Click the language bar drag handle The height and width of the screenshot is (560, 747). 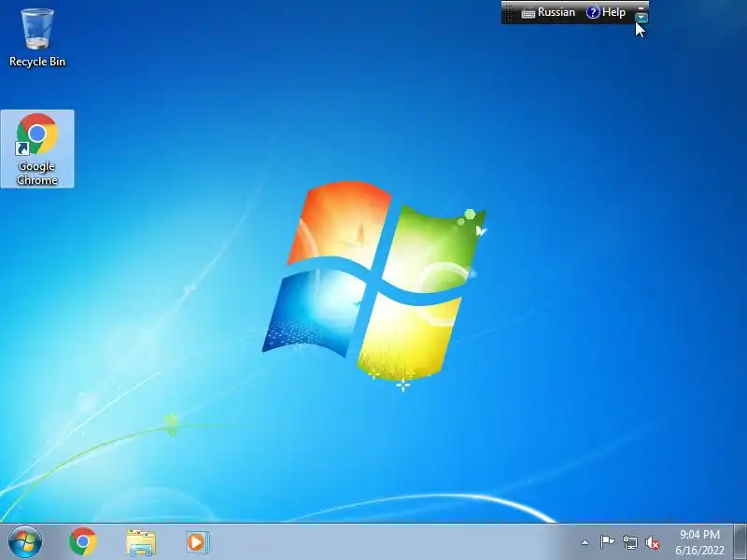(x=508, y=12)
